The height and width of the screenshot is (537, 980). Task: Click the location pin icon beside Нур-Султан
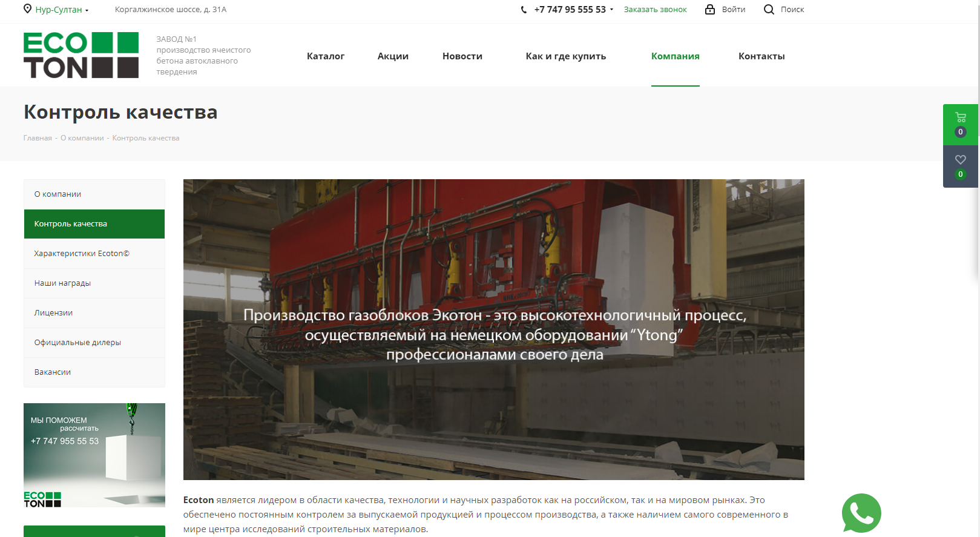pyautogui.click(x=27, y=9)
